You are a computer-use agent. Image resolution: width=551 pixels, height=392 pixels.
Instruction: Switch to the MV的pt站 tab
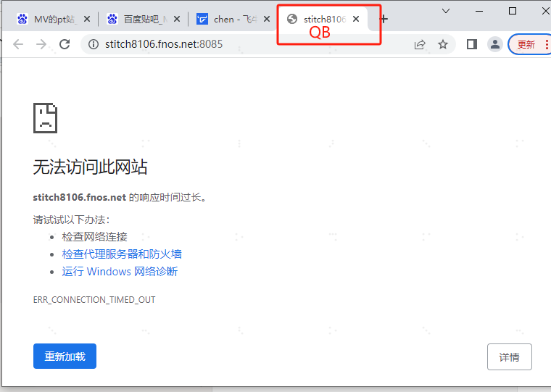[54, 19]
